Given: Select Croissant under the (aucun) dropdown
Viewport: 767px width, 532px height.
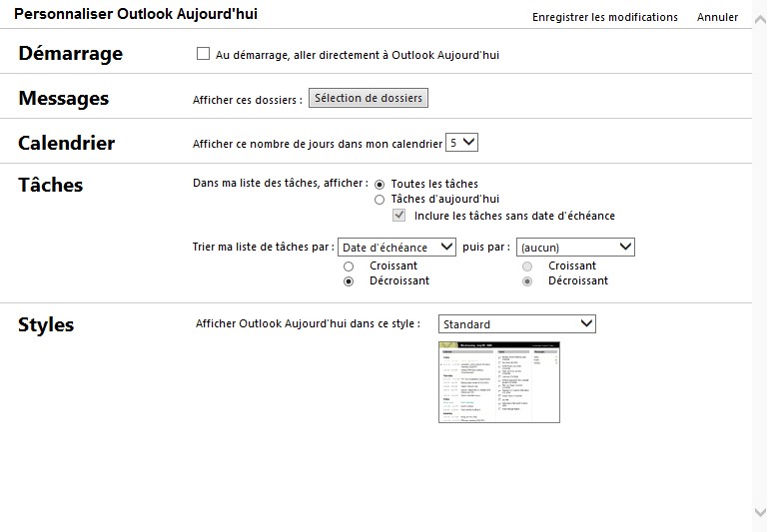Looking at the screenshot, I should [527, 266].
